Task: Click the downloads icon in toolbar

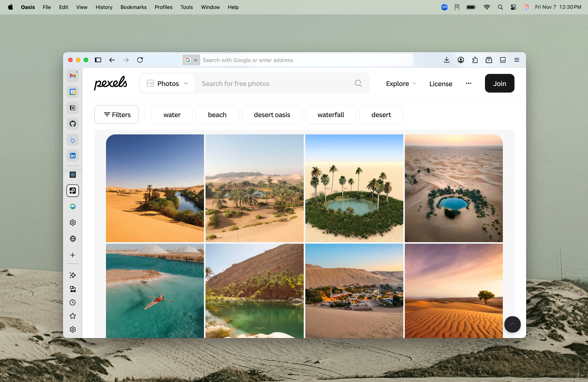Action: pos(446,60)
